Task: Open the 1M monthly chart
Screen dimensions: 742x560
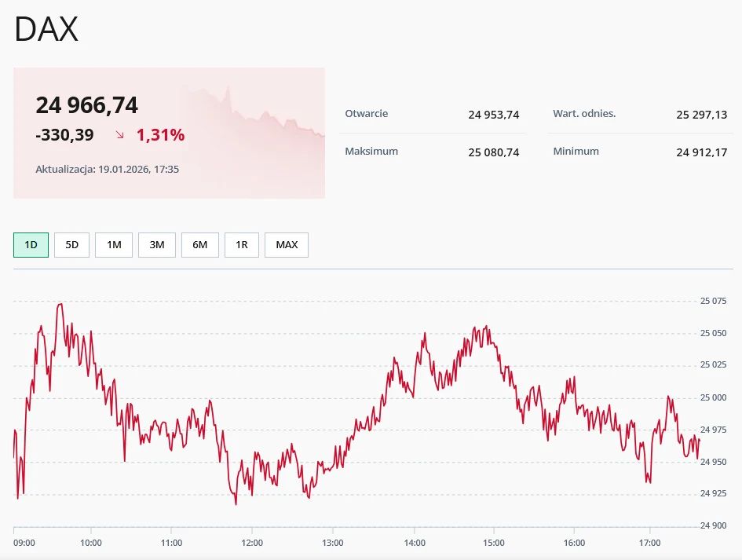Action: tap(113, 244)
